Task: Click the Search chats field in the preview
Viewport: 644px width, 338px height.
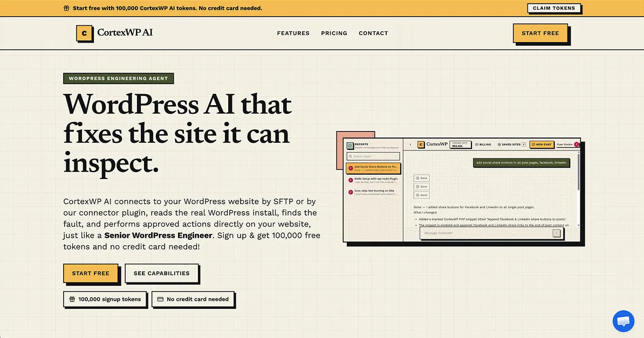Action: point(373,156)
